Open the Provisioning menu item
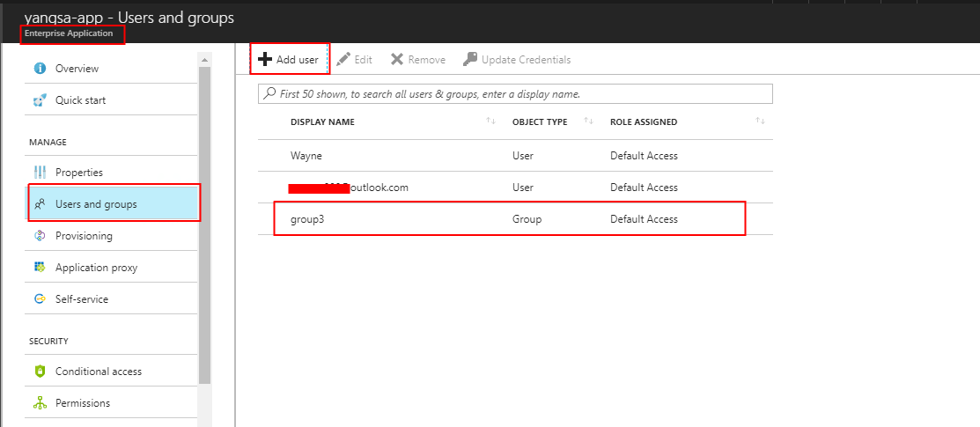Image resolution: width=980 pixels, height=427 pixels. [x=110, y=236]
